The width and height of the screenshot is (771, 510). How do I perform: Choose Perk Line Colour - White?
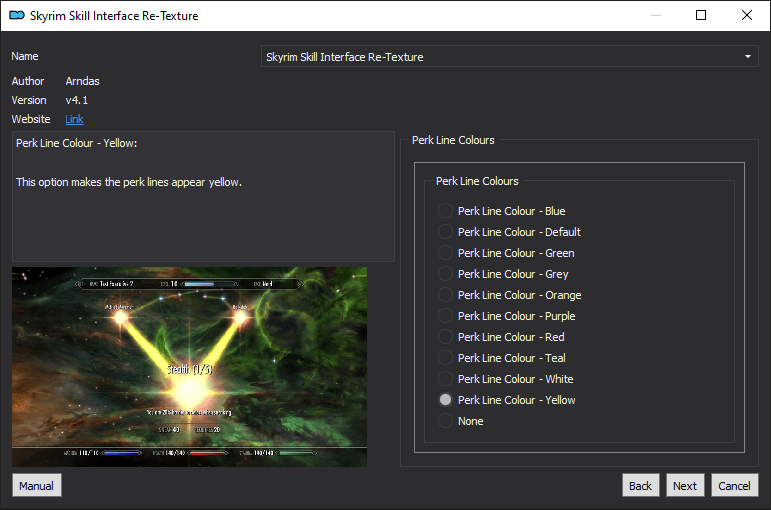(445, 379)
